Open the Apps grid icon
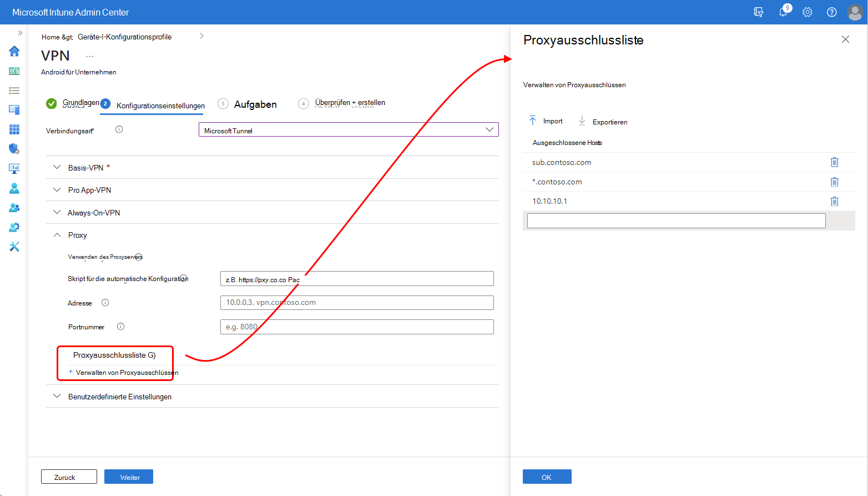The image size is (868, 496). coord(14,129)
